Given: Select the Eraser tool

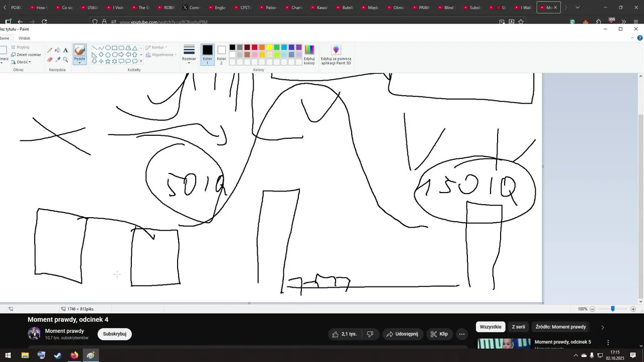Looking at the screenshot, I should [50, 59].
